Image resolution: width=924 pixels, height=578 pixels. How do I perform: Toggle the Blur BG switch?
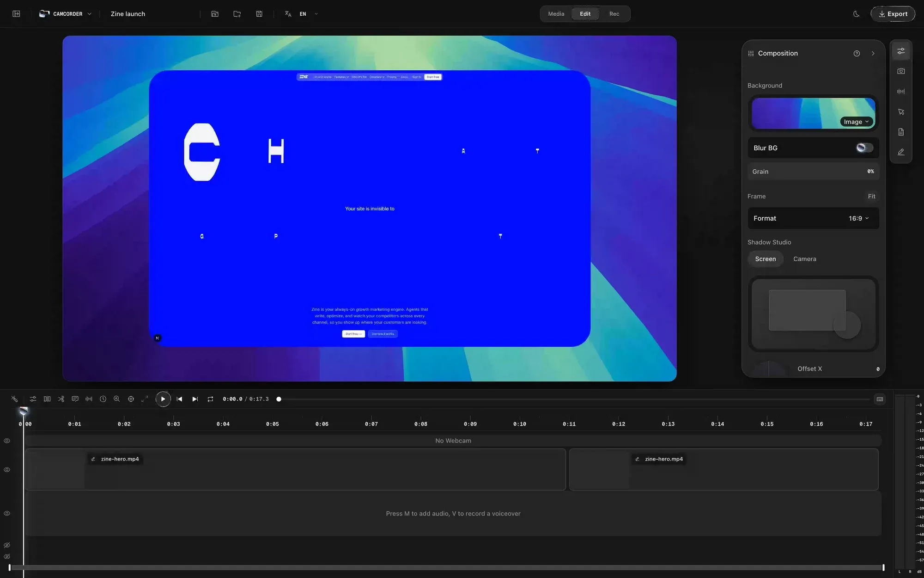tap(864, 148)
